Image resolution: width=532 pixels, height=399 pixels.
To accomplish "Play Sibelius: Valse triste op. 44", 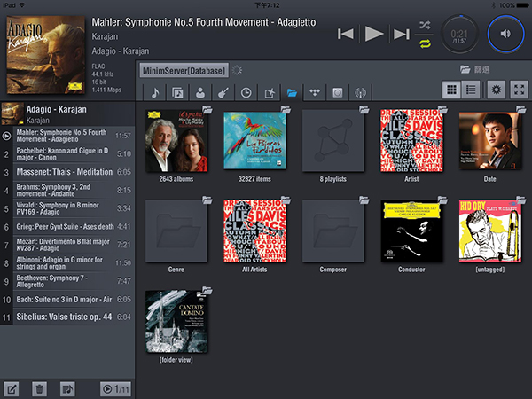I will 67,317.
